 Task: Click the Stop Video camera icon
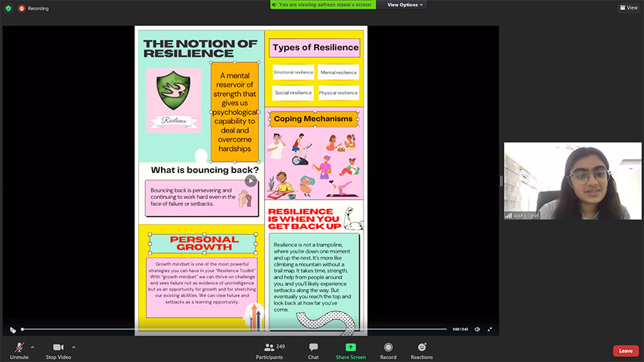58,347
